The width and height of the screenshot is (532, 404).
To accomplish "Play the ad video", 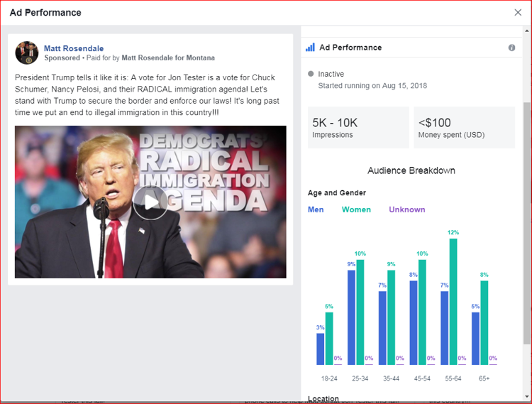I will point(150,202).
